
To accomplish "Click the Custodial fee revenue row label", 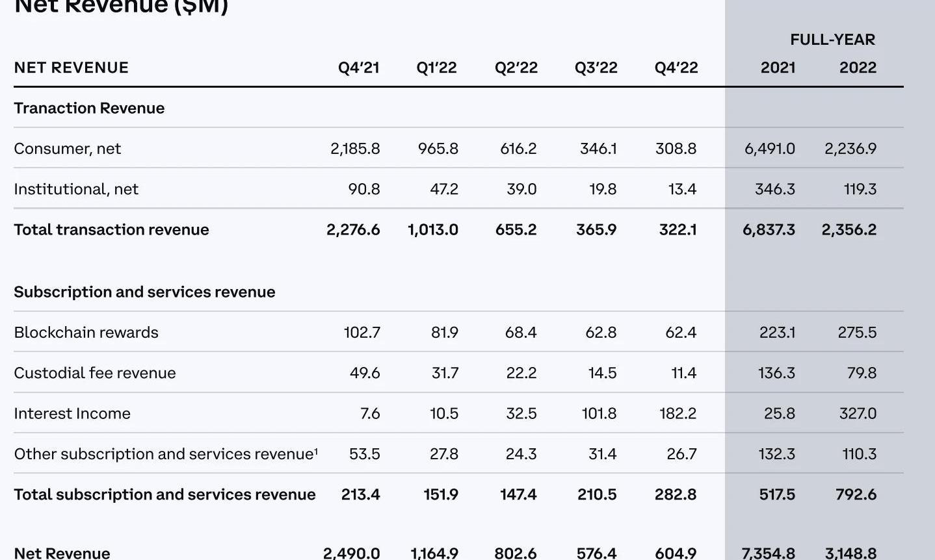I will 95,373.
